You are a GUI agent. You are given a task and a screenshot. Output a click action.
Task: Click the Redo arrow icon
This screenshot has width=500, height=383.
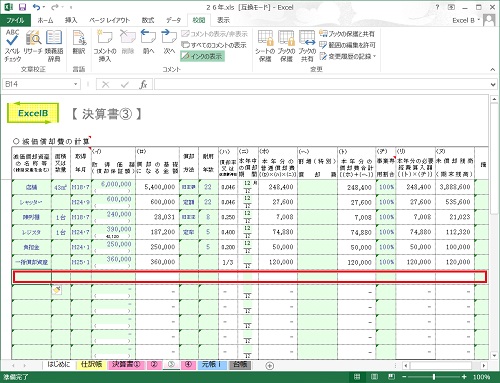(x=54, y=7)
